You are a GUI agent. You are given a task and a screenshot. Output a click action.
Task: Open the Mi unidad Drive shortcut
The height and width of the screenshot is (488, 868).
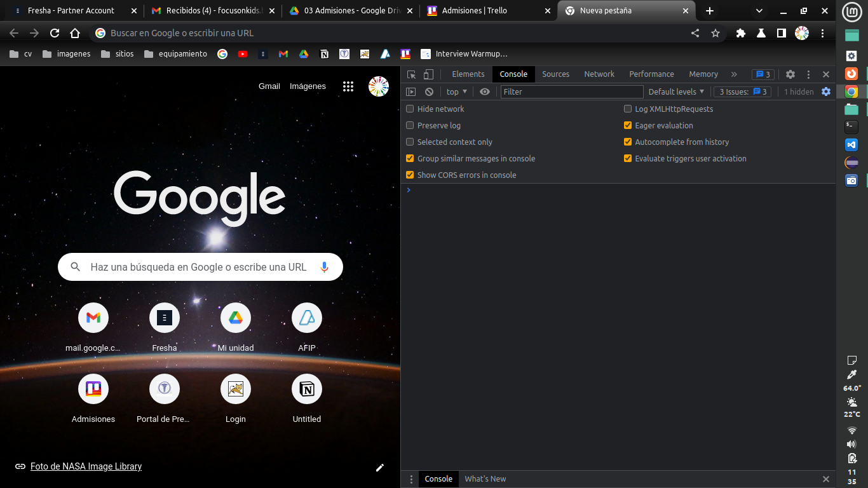(x=236, y=328)
